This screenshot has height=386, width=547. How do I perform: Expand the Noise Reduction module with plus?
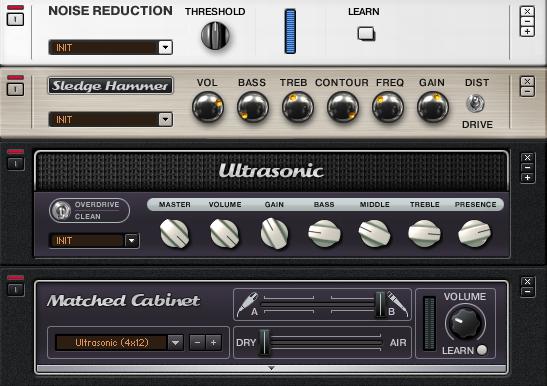pyautogui.click(x=527, y=31)
